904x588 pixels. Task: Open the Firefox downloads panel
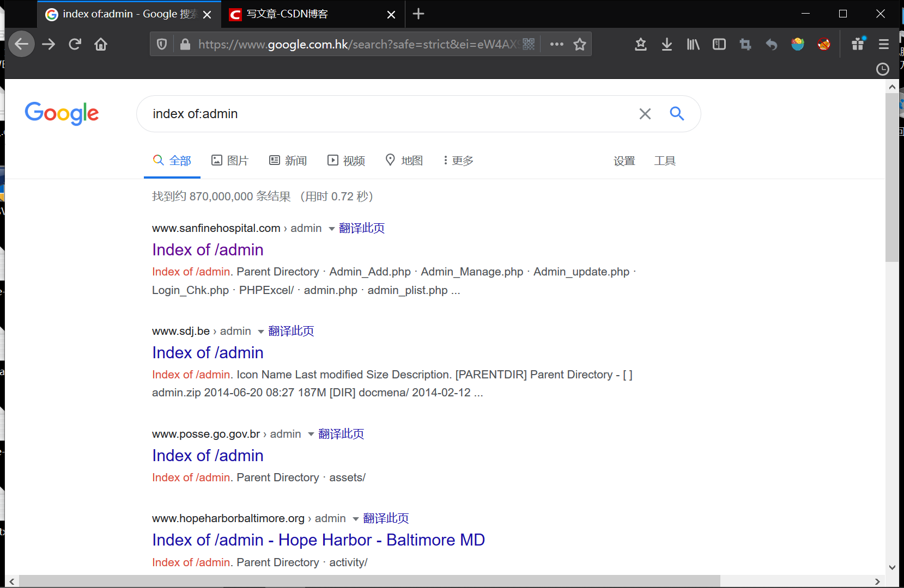click(666, 44)
